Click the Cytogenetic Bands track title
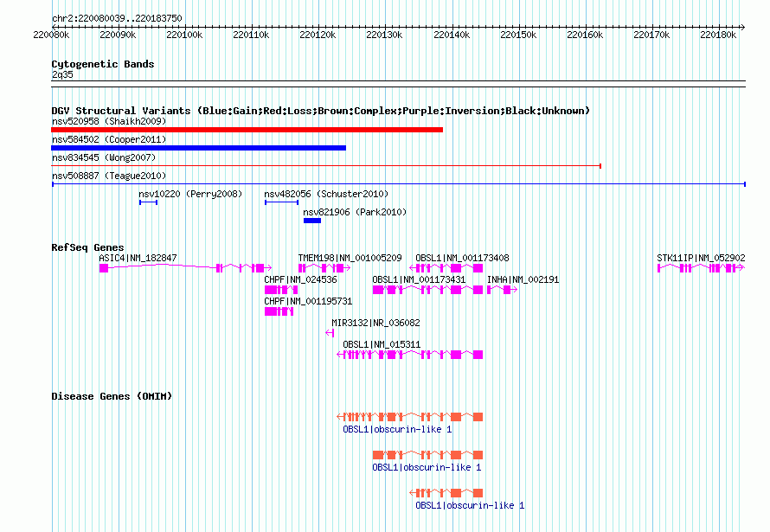This screenshot has height=532, width=770. [103, 64]
